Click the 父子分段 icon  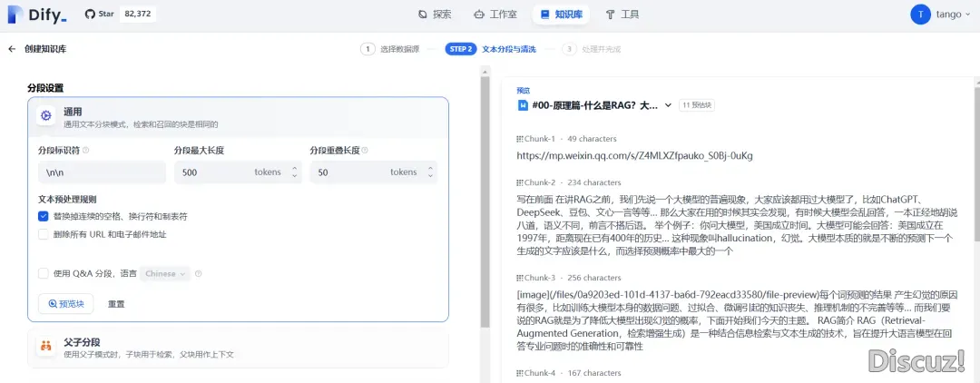pos(45,347)
